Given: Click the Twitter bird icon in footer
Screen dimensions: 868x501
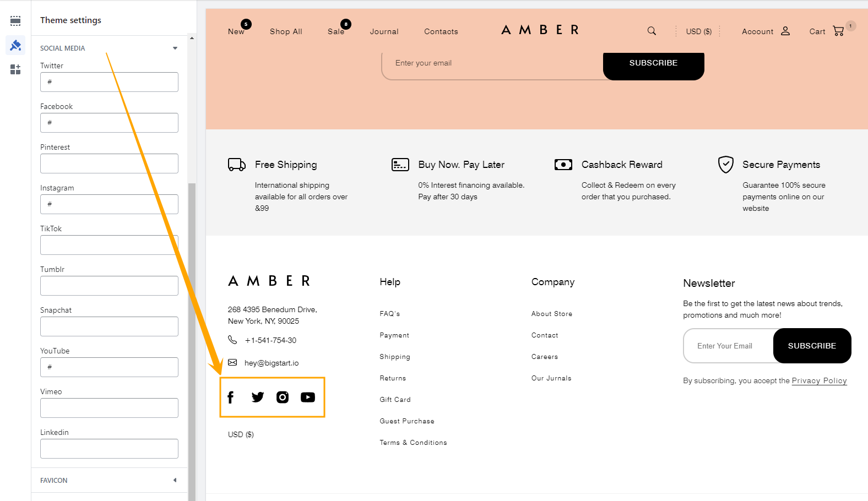Looking at the screenshot, I should click(257, 397).
